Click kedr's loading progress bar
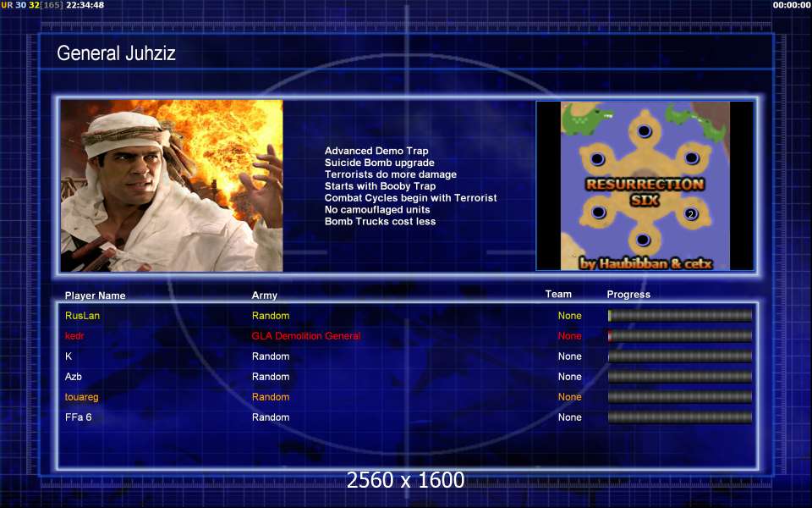 coord(680,336)
